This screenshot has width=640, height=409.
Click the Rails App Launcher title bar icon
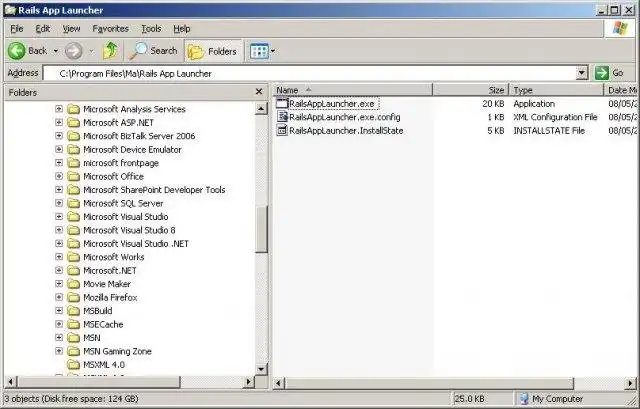[10, 10]
